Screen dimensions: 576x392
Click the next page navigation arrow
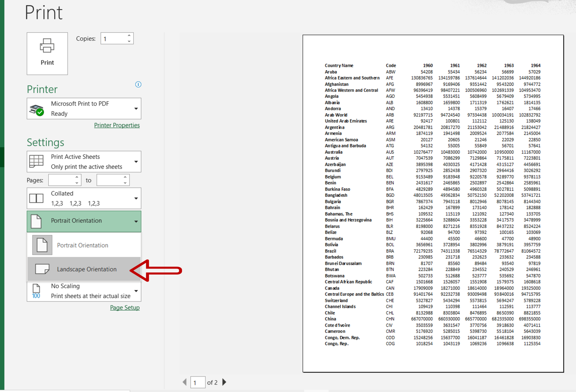pos(224,382)
